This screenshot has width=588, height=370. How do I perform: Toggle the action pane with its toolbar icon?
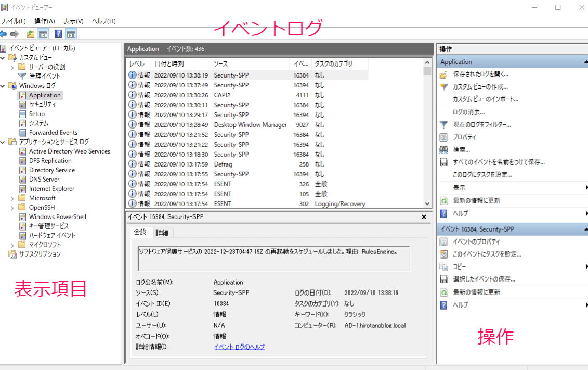(71, 34)
